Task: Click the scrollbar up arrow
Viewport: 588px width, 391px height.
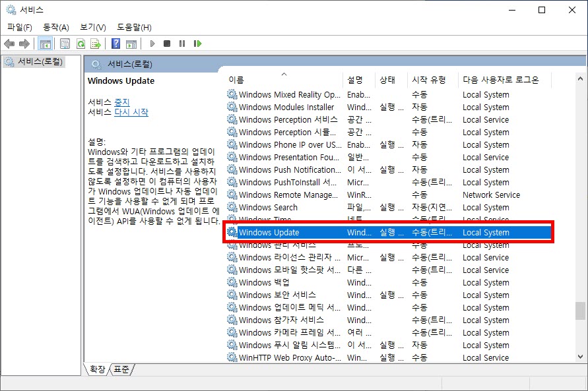Action: coord(580,78)
